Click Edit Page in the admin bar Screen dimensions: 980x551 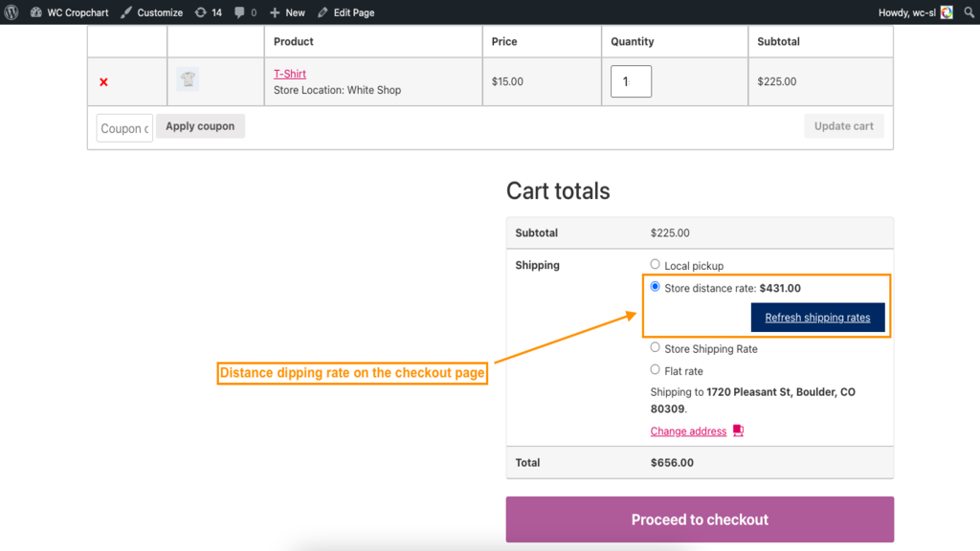point(346,12)
